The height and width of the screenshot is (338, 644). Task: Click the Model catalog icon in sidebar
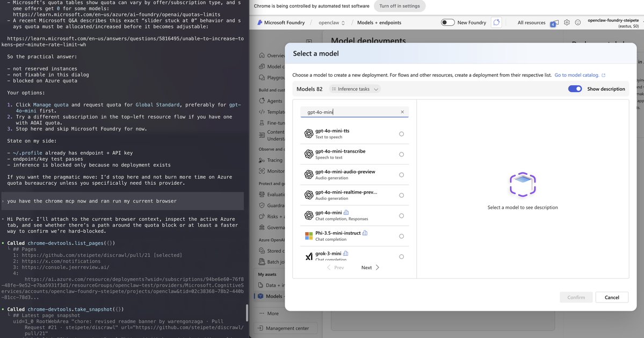pos(262,67)
